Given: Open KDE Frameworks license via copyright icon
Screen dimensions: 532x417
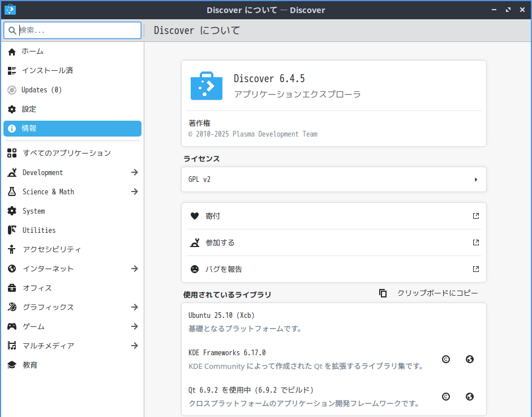Looking at the screenshot, I should 446,359.
